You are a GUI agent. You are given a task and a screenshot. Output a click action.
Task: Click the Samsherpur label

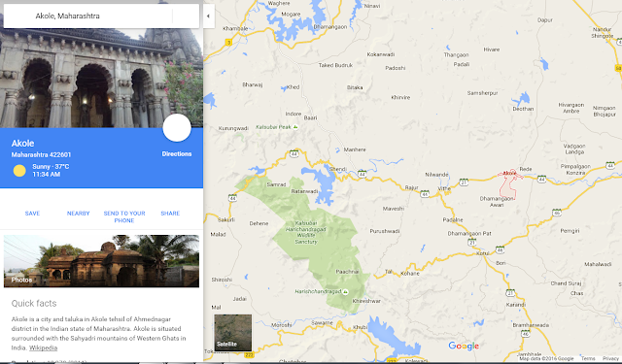[x=482, y=93]
